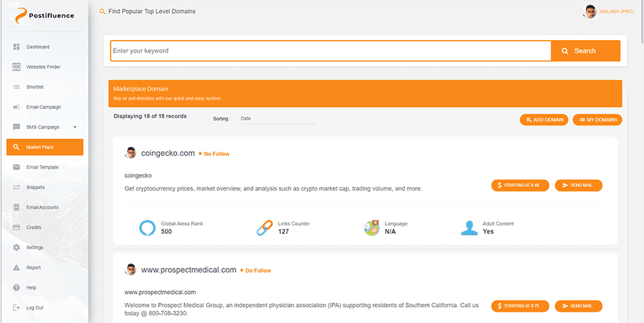Image resolution: width=644 pixels, height=323 pixels.
Task: Open Settings gear icon in sidebar
Action: (x=17, y=247)
